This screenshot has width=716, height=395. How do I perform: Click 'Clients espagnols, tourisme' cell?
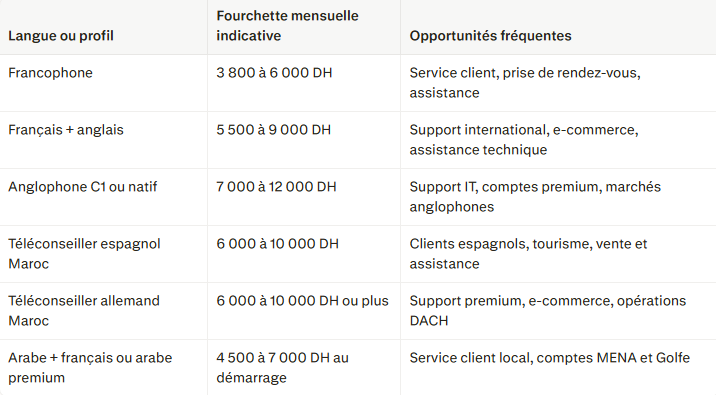(528, 253)
